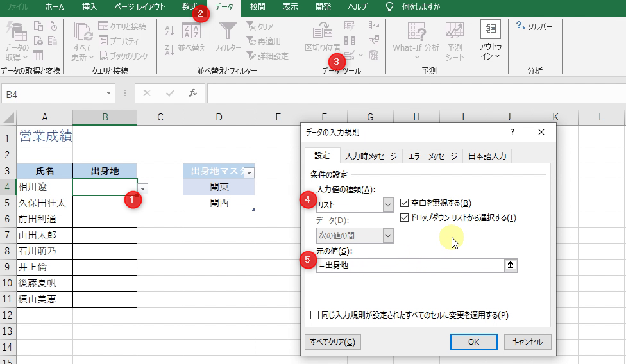Click the Text to Columns icon
The image size is (626, 364).
[322, 31]
